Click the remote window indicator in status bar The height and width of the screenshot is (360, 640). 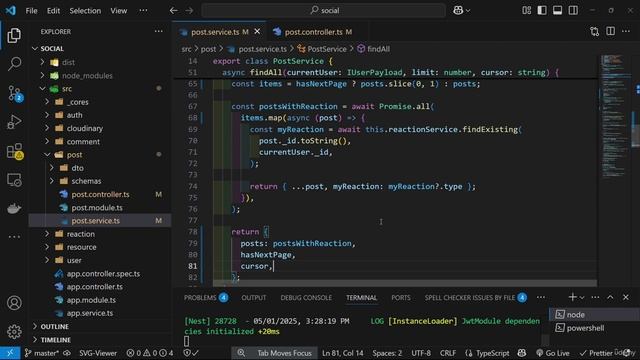10,353
